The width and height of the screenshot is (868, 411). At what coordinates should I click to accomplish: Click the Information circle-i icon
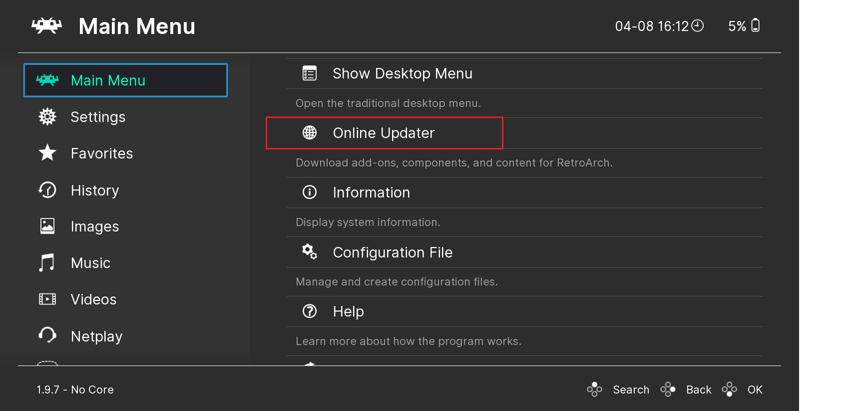310,192
